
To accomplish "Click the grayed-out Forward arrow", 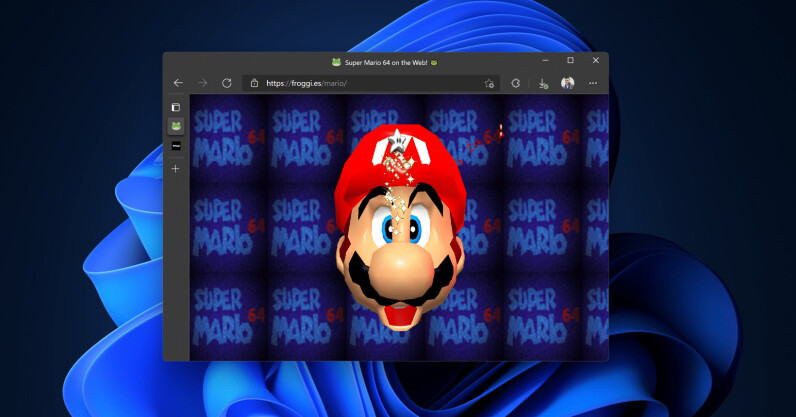I will [x=202, y=83].
